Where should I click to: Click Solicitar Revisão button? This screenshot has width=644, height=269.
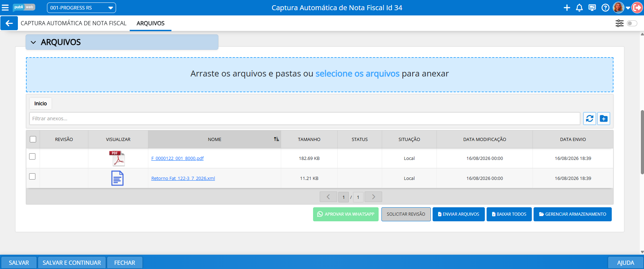tap(406, 214)
